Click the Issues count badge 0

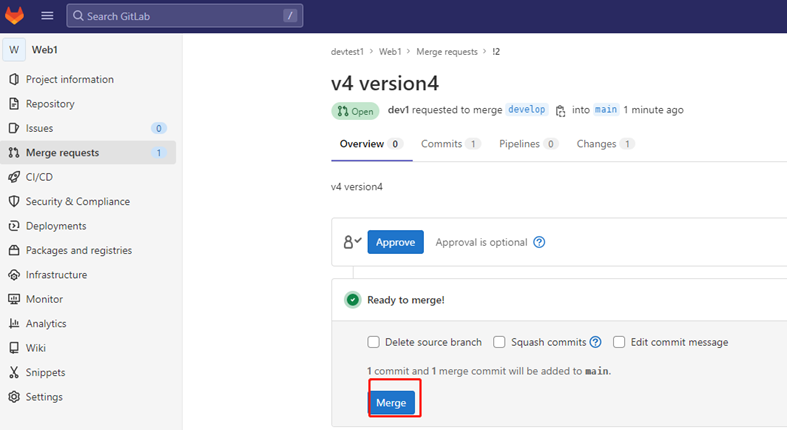point(159,128)
